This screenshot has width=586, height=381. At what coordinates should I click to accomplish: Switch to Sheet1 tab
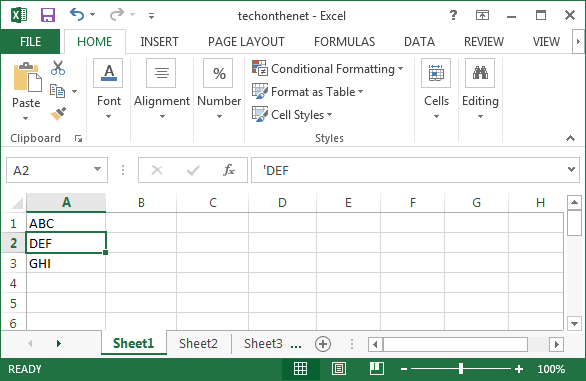coord(133,343)
